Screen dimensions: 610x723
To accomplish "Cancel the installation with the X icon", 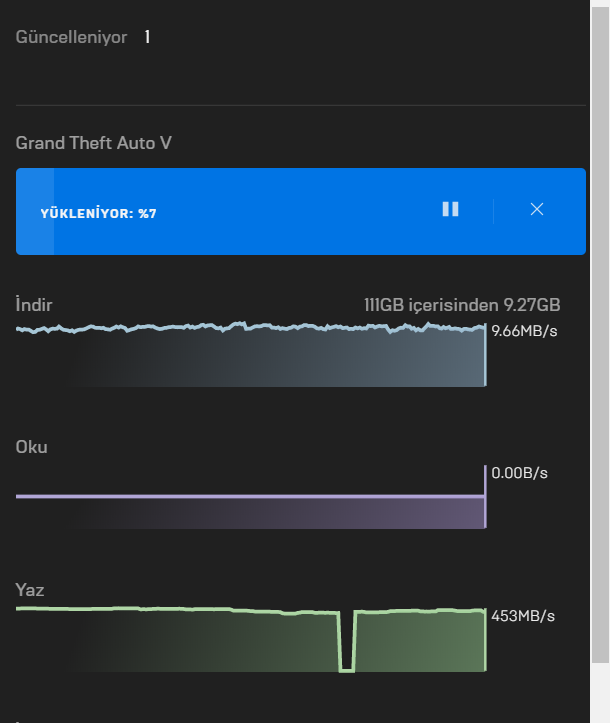I will 537,209.
